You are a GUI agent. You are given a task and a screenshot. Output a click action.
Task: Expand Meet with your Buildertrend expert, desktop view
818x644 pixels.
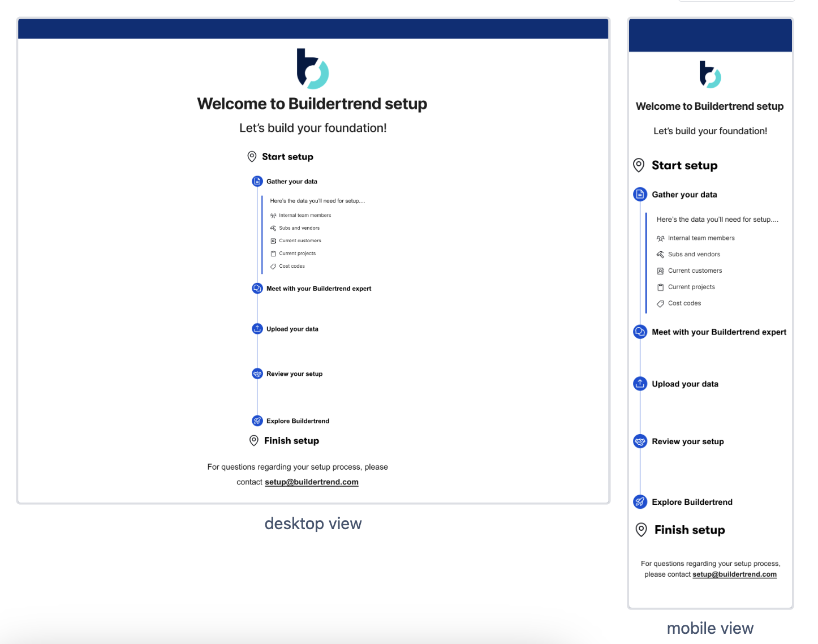319,289
